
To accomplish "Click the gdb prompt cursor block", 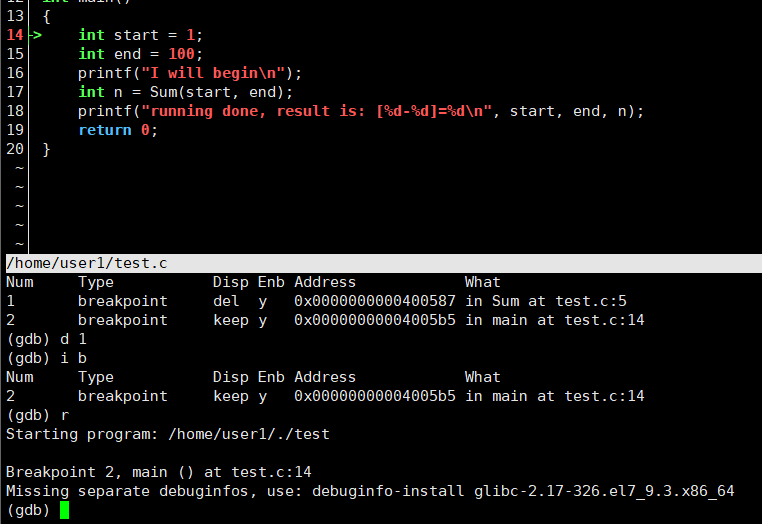I will pyautogui.click(x=65, y=510).
